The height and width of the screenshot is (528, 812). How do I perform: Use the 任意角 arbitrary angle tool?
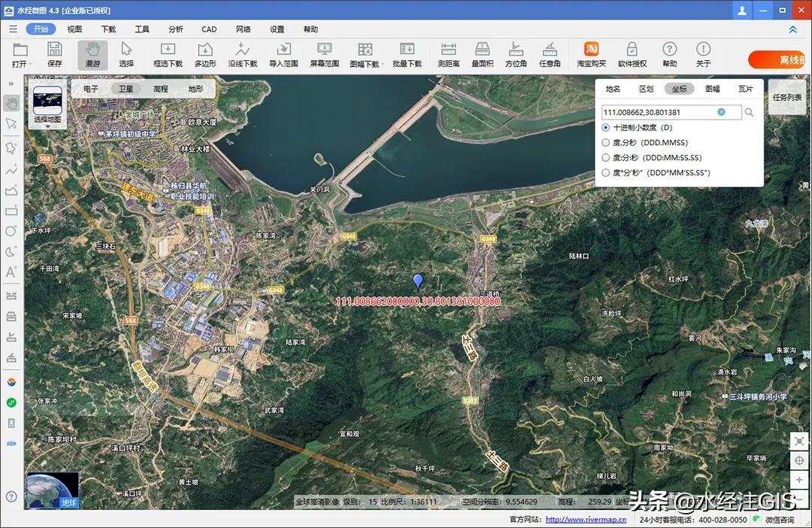click(x=550, y=55)
